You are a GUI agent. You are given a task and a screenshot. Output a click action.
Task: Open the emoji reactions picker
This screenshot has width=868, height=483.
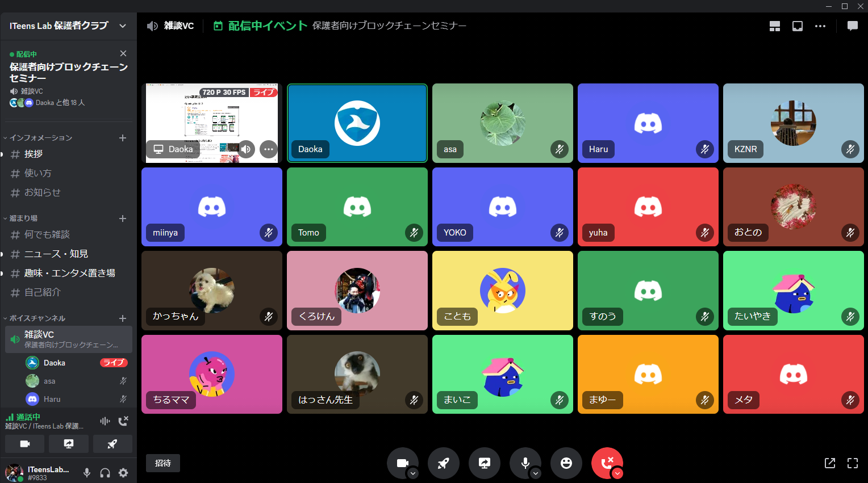point(566,463)
